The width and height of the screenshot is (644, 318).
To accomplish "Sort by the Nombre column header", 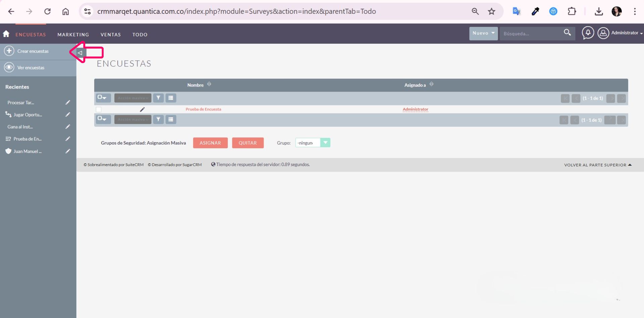I will point(196,85).
